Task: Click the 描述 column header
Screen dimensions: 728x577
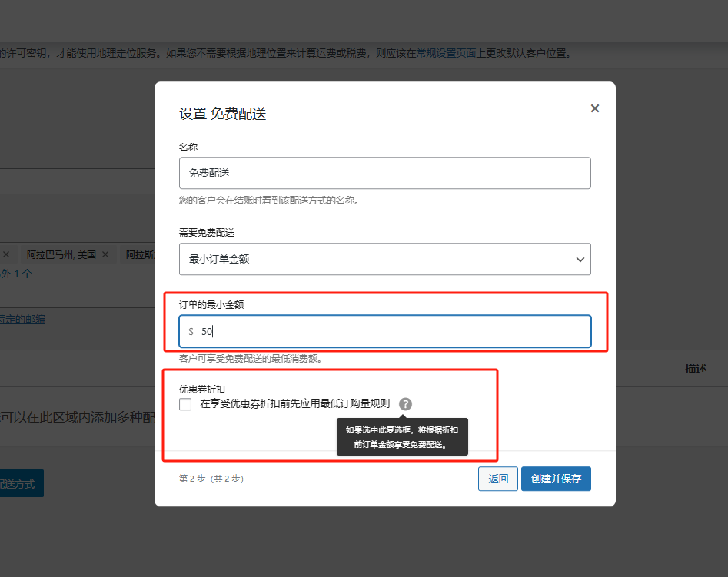Action: pos(696,368)
